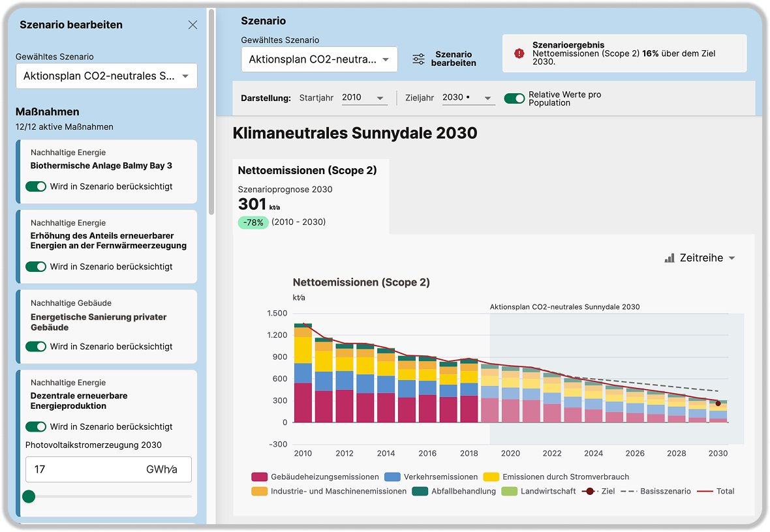
Task: Toggle Relative Werte pro Population switch
Action: click(515, 98)
